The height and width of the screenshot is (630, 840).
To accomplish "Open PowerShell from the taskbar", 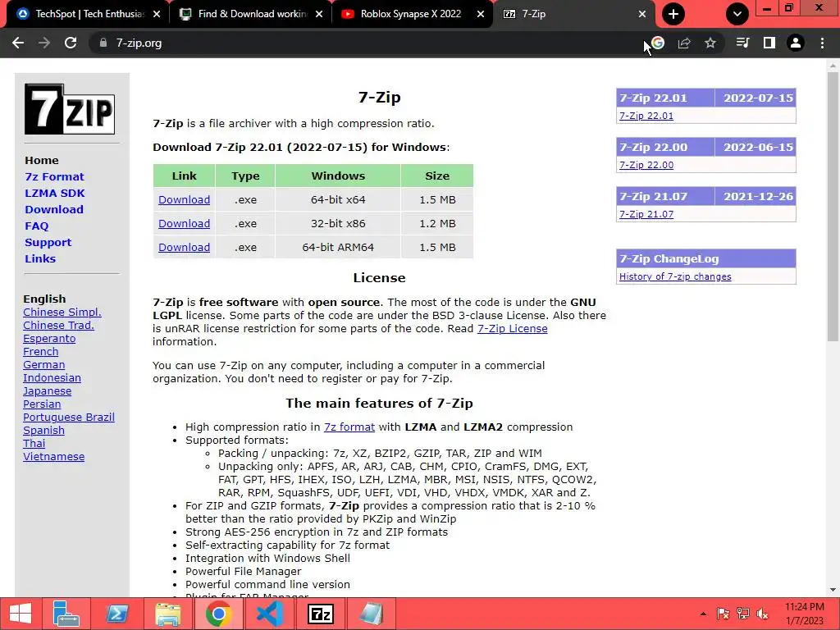I will point(116,614).
